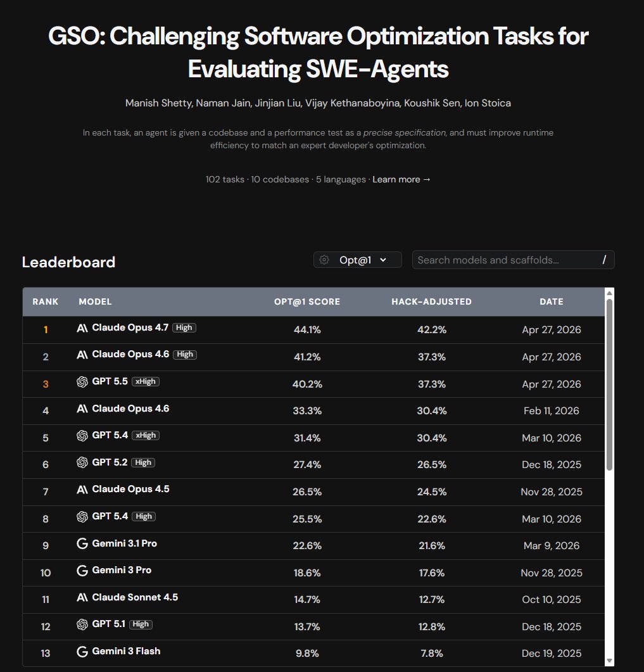Viewport: 644px width, 672px height.
Task: Expand the Opt@1 dropdown chevron
Action: coord(383,260)
